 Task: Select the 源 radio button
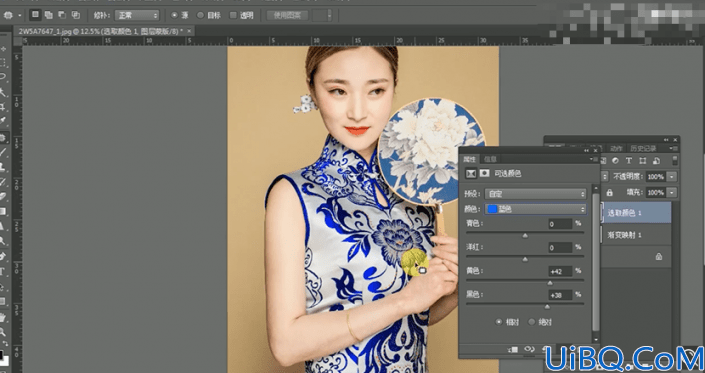174,15
